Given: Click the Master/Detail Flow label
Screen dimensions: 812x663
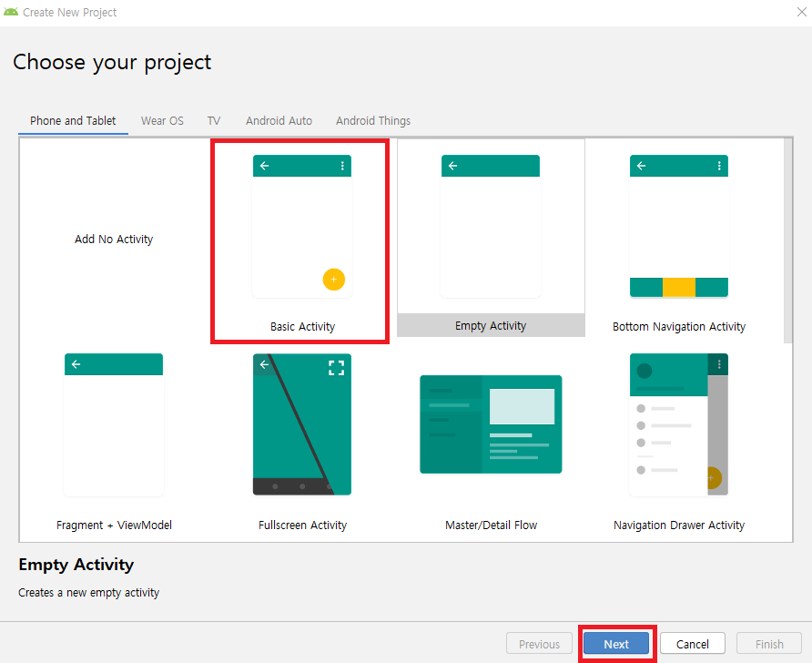Looking at the screenshot, I should pos(491,525).
